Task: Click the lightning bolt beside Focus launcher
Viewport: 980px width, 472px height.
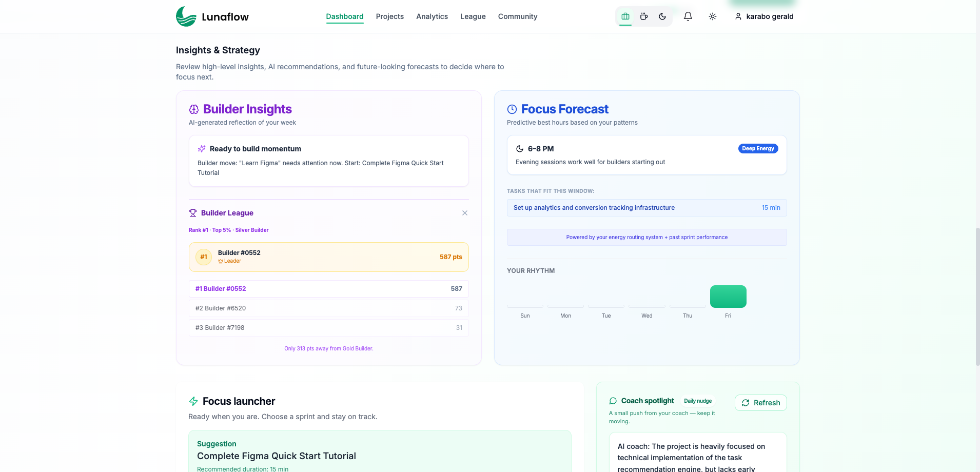Action: tap(193, 401)
